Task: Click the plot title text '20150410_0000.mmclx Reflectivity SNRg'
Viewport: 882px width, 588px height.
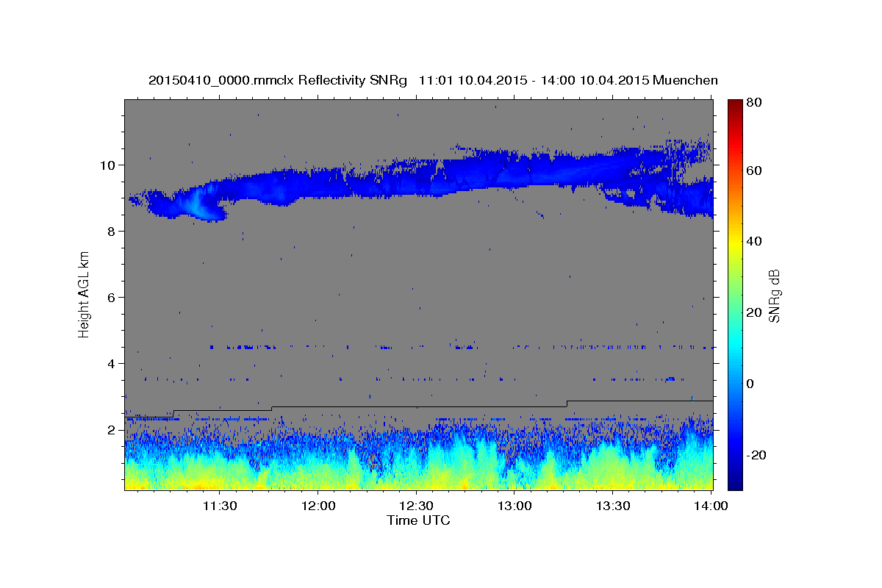Action: (278, 80)
